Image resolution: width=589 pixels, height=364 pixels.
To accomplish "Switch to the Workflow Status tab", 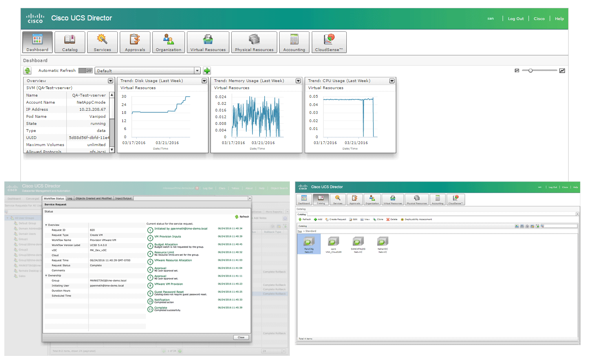I will tap(54, 198).
